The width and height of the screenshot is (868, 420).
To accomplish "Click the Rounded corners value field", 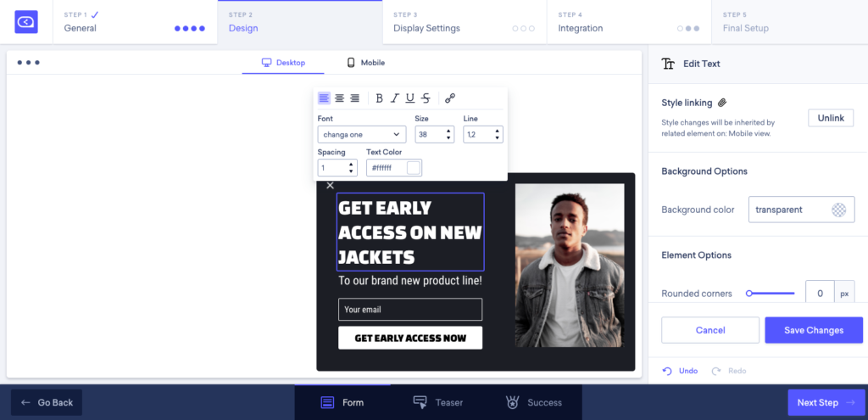I will click(820, 294).
